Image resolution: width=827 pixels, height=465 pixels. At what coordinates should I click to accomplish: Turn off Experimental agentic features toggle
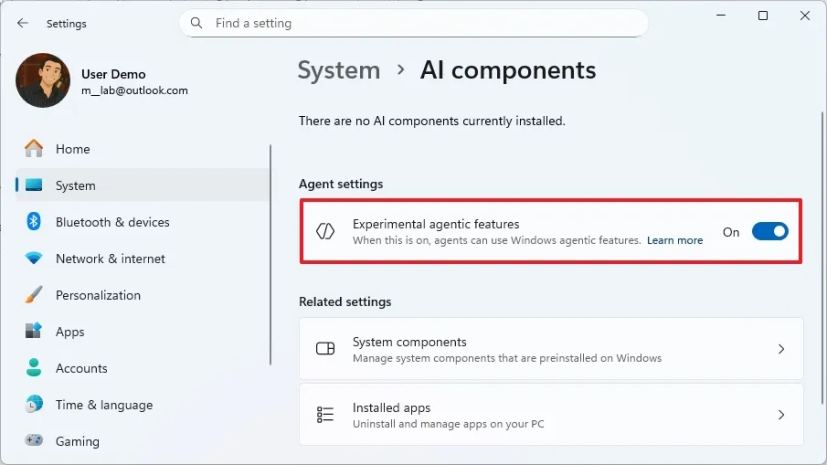pyautogui.click(x=769, y=232)
